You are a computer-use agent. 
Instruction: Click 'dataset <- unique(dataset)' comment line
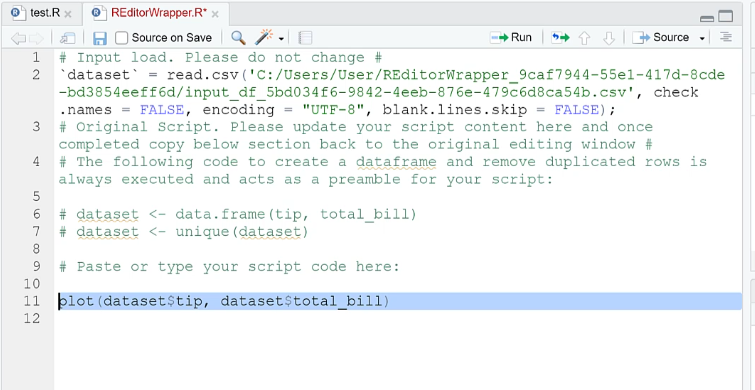click(x=183, y=232)
